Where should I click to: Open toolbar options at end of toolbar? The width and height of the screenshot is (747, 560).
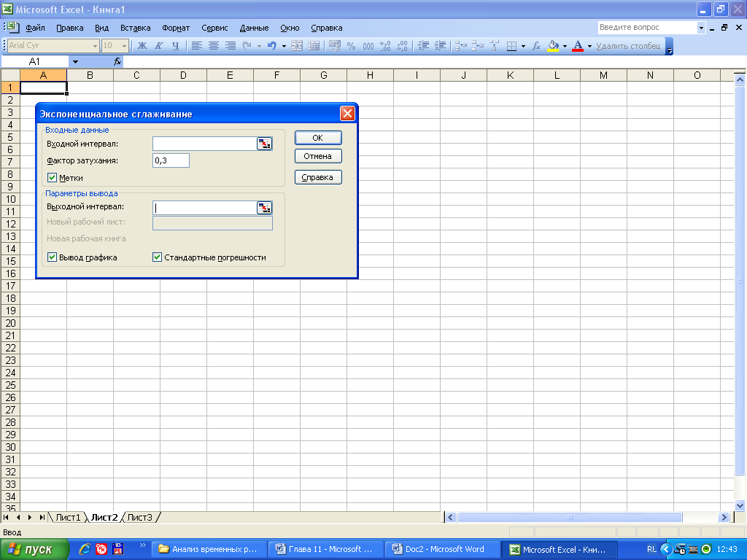(x=670, y=46)
